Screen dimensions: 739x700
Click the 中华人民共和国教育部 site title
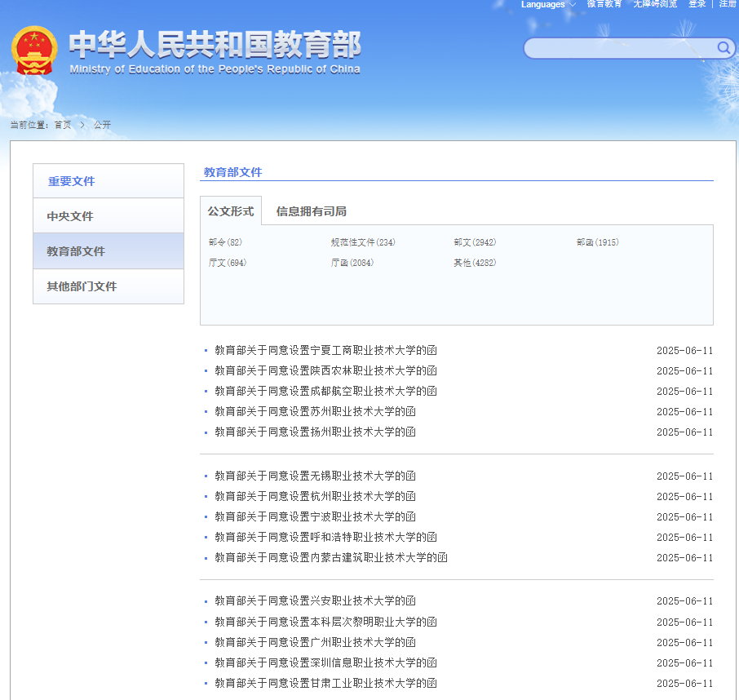tap(215, 45)
